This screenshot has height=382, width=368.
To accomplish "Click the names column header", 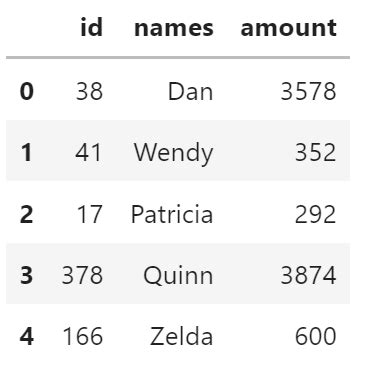I will coord(174,28).
